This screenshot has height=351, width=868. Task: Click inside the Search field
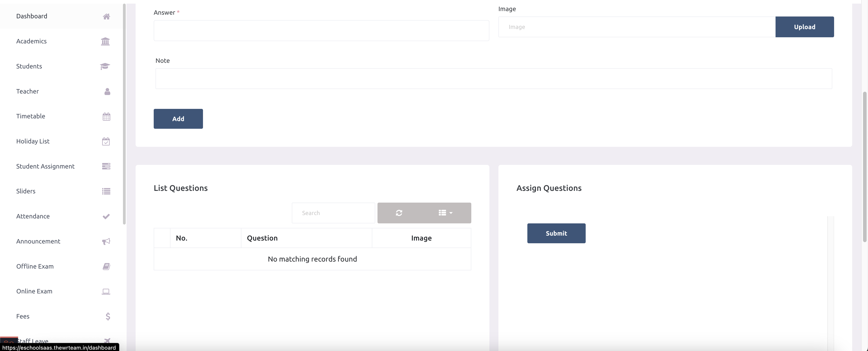333,213
